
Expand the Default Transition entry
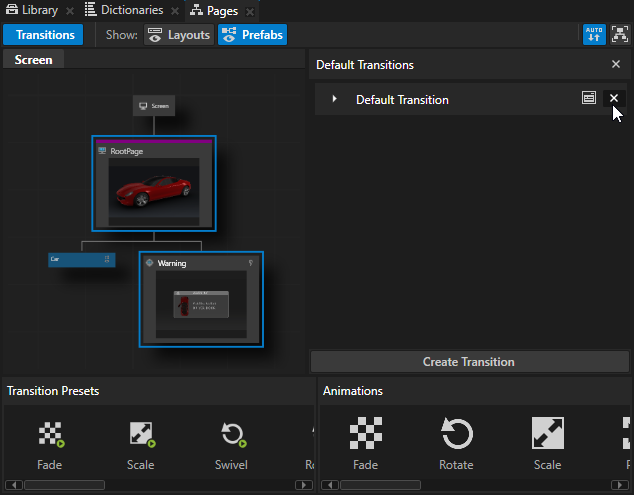click(335, 99)
